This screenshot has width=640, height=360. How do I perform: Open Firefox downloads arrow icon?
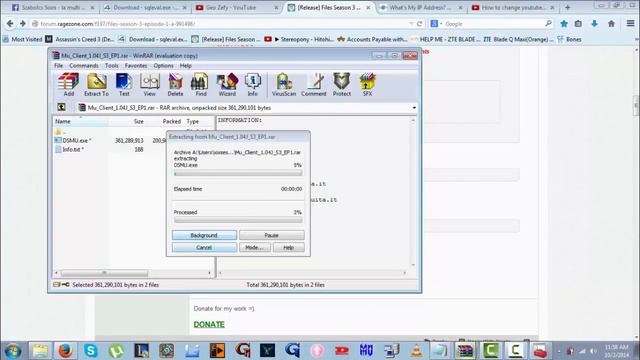coord(595,24)
